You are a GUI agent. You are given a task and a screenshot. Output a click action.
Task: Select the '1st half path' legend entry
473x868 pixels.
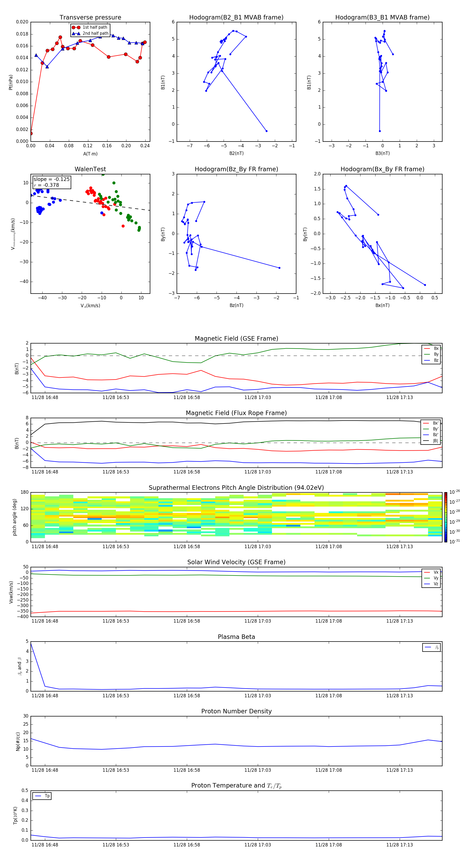click(x=90, y=27)
